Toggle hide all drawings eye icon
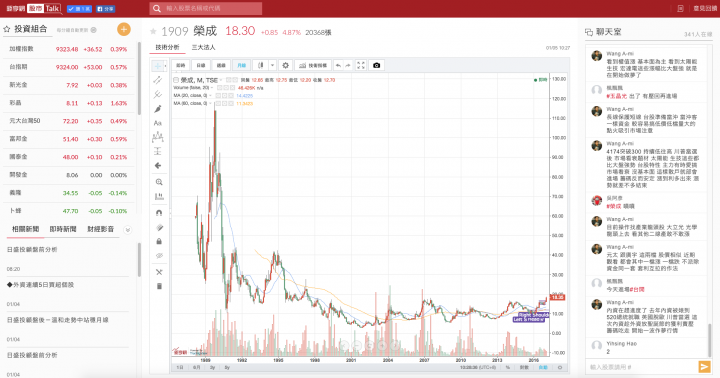The height and width of the screenshot is (378, 720). click(159, 255)
